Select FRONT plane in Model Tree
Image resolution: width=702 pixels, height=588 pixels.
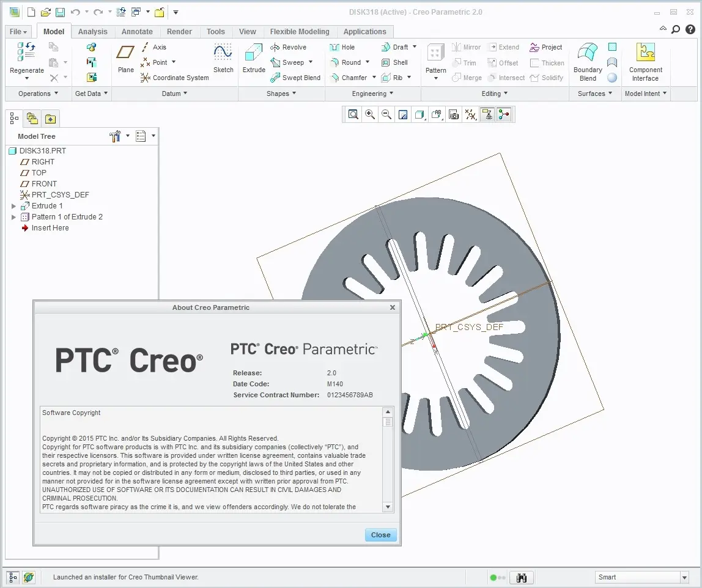pos(39,184)
